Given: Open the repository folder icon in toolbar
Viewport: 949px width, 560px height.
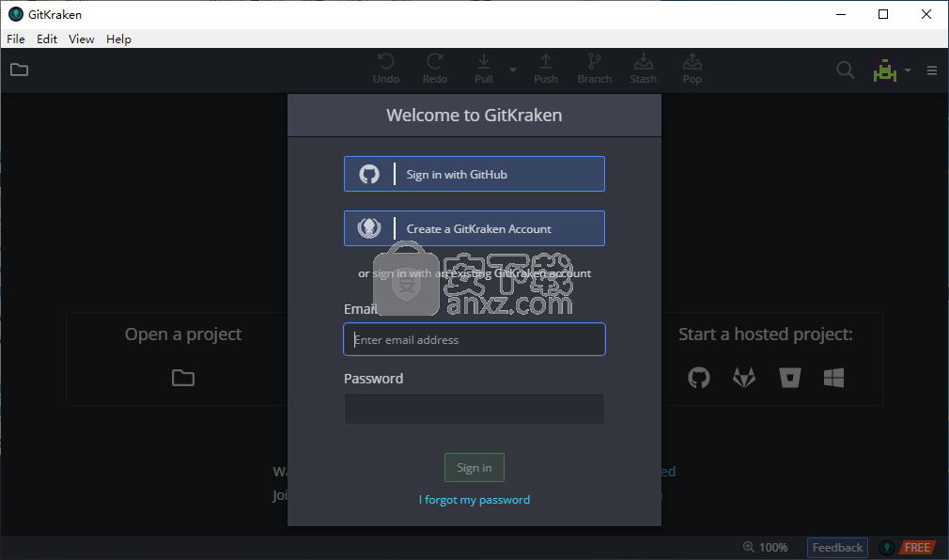Looking at the screenshot, I should coord(20,70).
